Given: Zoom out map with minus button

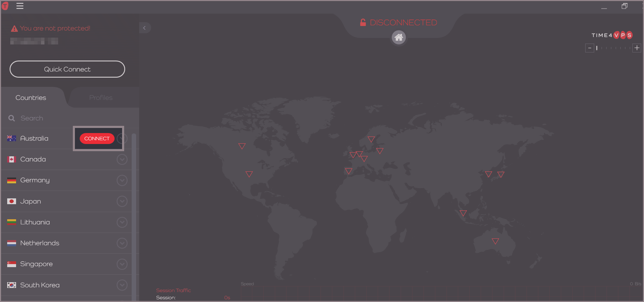Looking at the screenshot, I should 590,48.
